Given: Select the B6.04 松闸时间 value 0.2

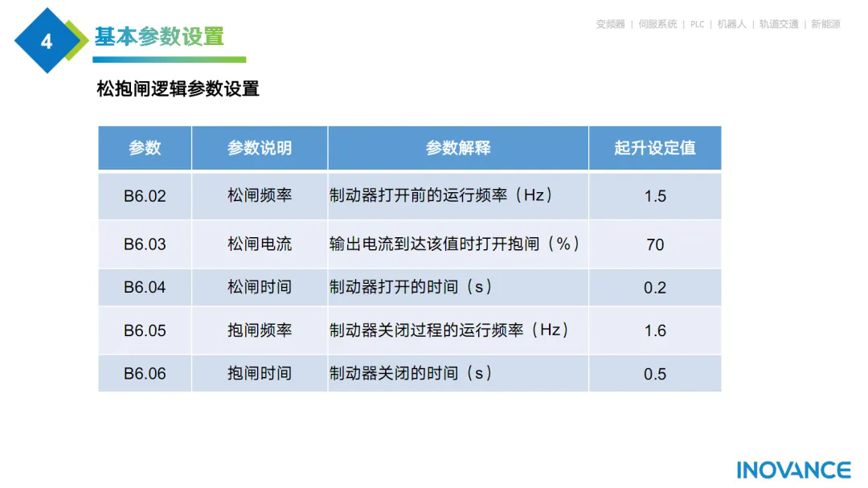Looking at the screenshot, I should coord(654,288).
